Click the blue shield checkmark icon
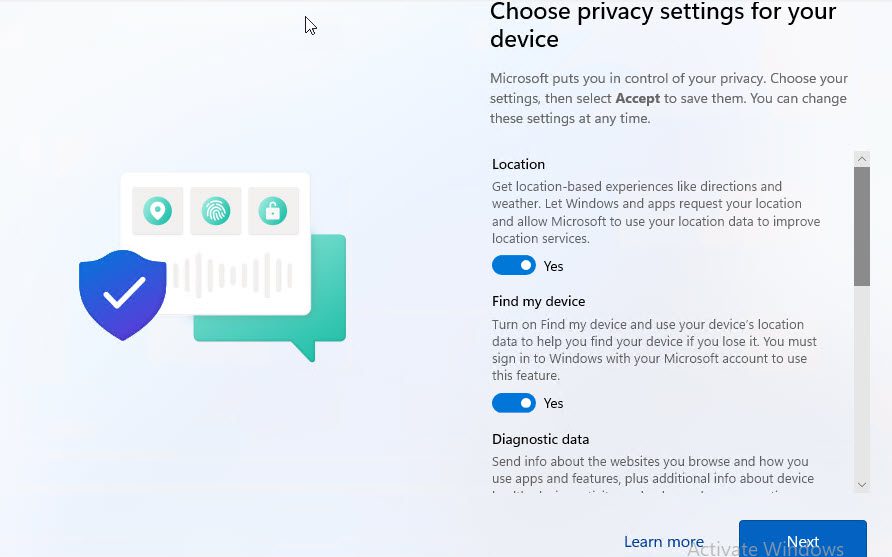The height and width of the screenshot is (557, 892). pyautogui.click(x=123, y=294)
